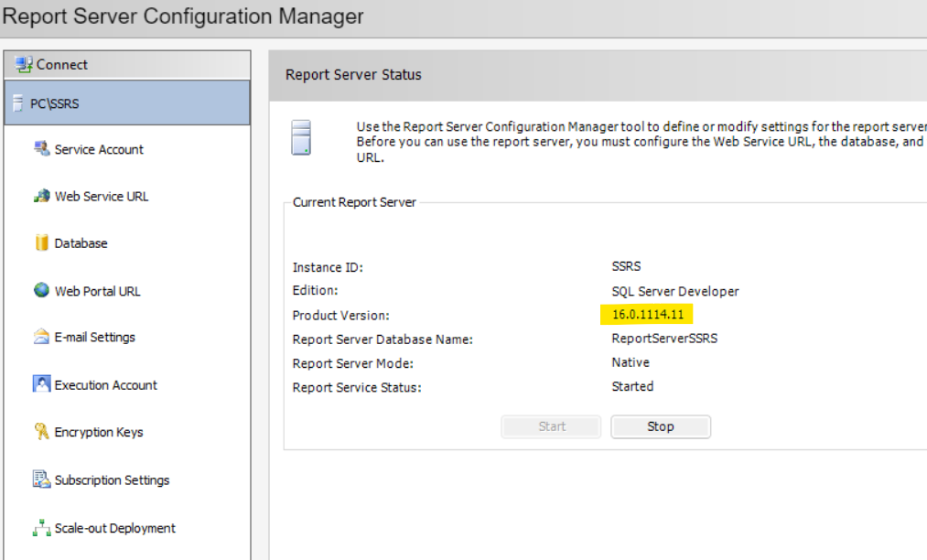Click the Edition label

(315, 290)
